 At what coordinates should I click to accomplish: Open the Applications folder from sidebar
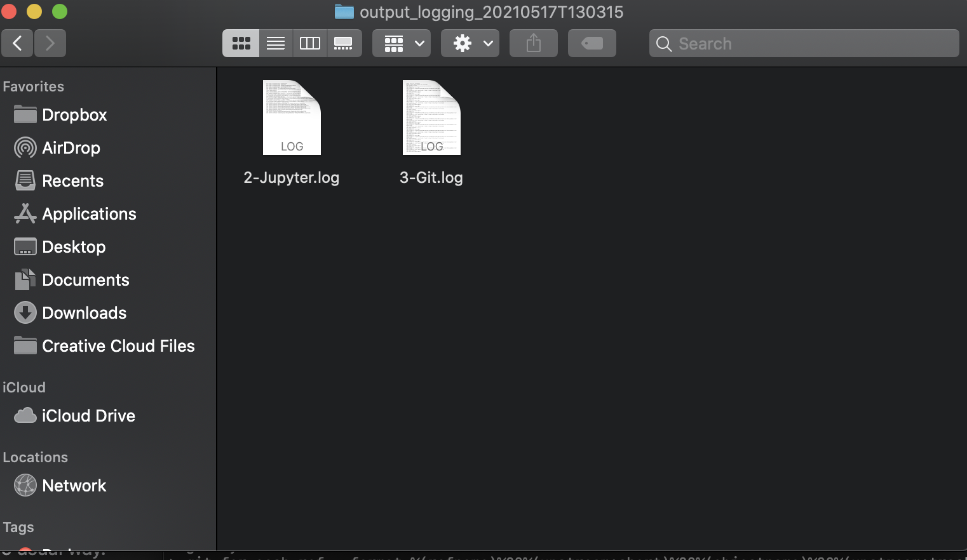point(89,214)
